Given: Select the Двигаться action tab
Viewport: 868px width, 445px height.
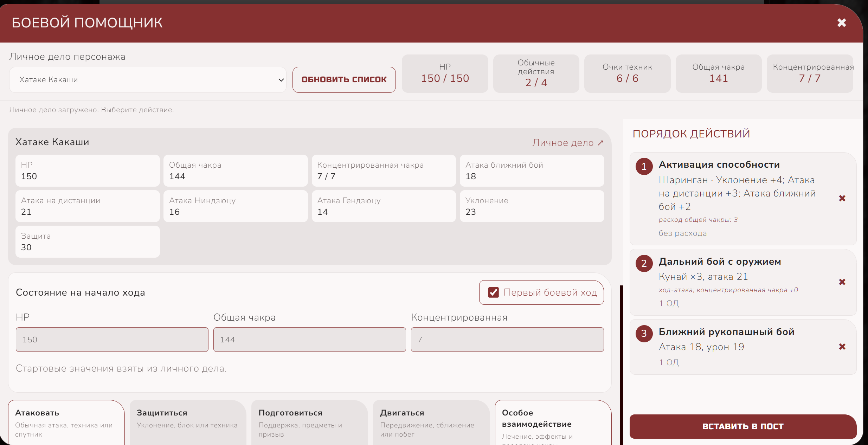Looking at the screenshot, I should pyautogui.click(x=431, y=423).
